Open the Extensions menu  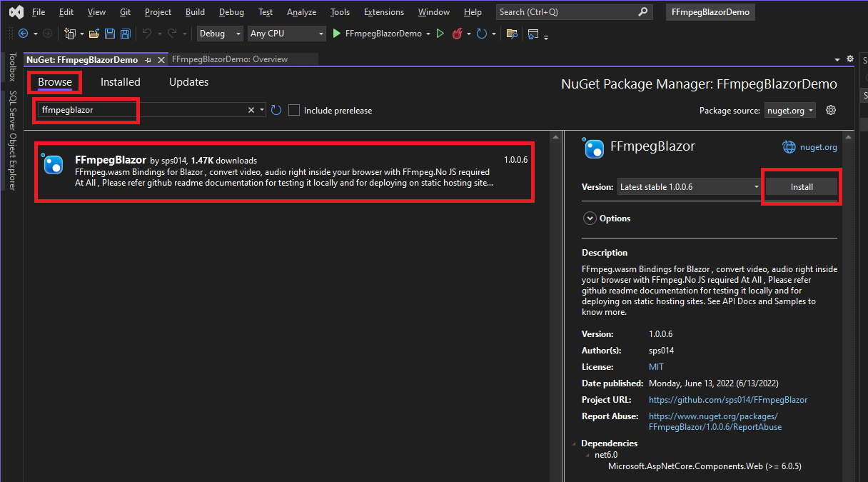[384, 12]
